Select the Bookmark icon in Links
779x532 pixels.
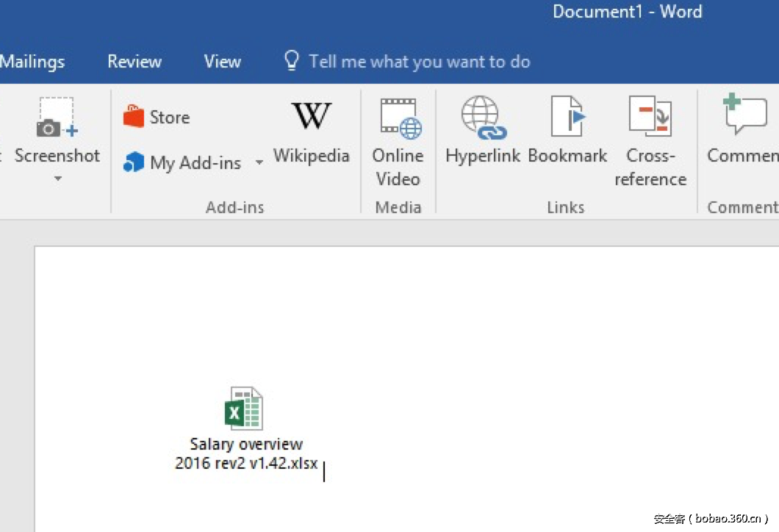(x=567, y=118)
